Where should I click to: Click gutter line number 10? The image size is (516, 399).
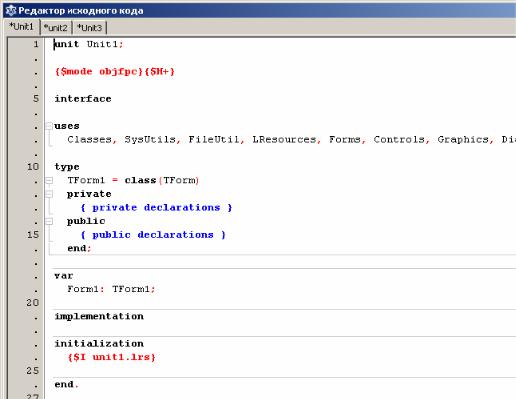(33, 167)
